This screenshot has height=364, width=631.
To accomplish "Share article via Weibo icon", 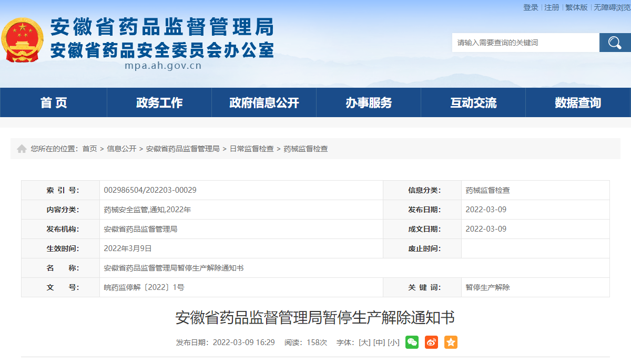I will click(x=431, y=342).
